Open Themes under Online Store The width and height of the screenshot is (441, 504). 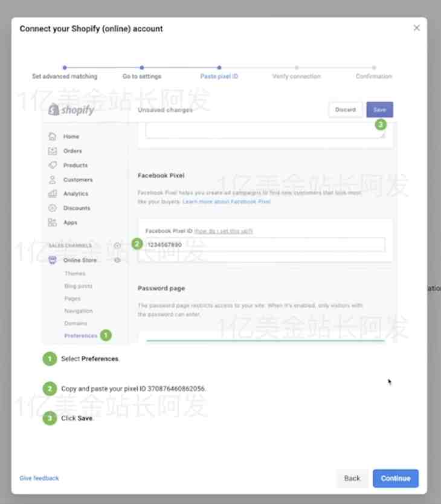[x=75, y=273]
